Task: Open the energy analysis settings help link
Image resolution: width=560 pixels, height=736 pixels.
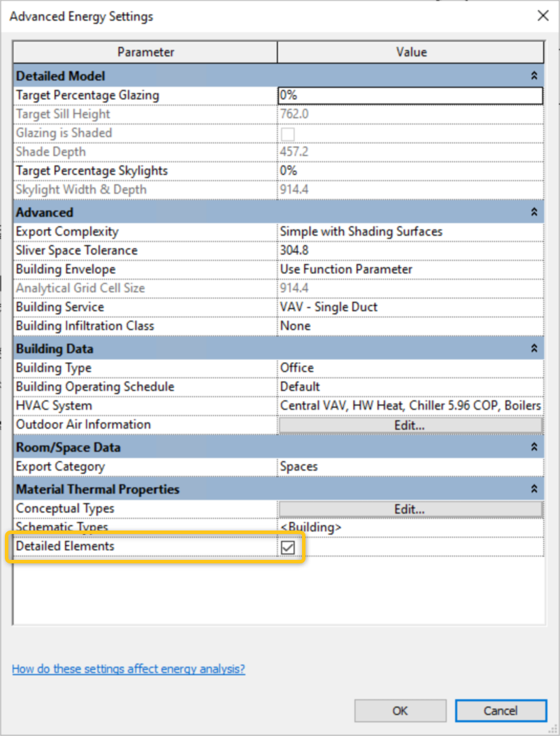Action: 129,669
